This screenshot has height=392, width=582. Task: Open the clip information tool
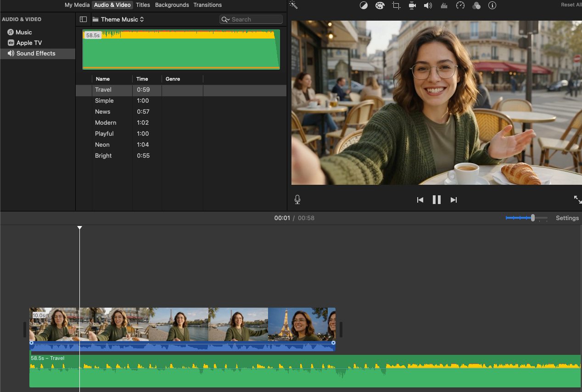pyautogui.click(x=492, y=6)
